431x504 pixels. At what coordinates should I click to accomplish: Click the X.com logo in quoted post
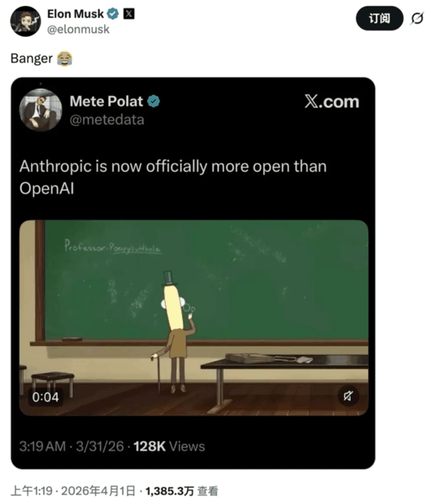tap(332, 101)
